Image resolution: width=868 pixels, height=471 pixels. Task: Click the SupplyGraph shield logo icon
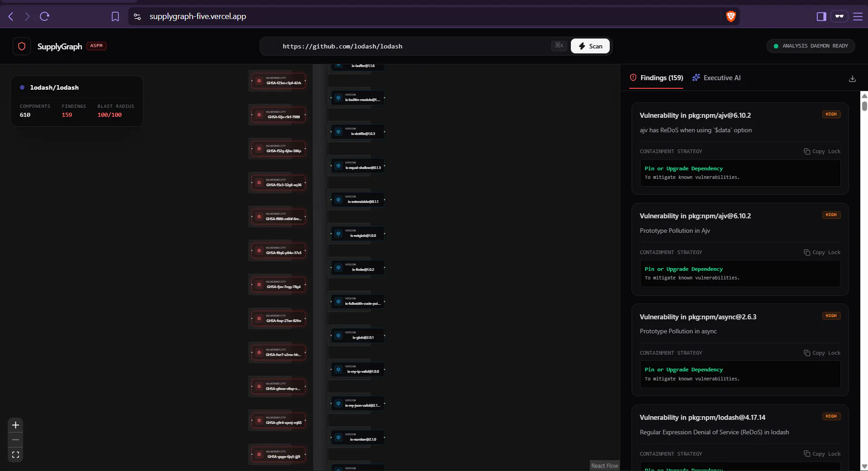[22, 46]
